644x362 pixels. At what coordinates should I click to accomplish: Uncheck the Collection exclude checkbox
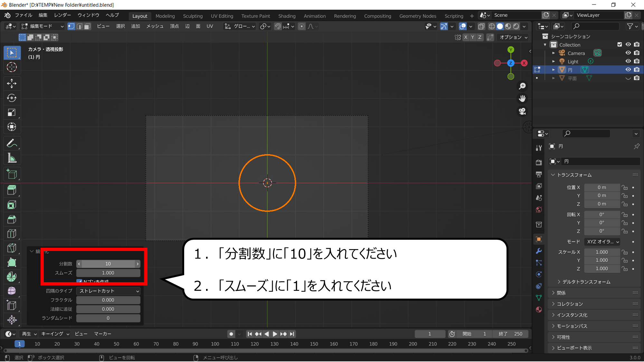(620, 44)
